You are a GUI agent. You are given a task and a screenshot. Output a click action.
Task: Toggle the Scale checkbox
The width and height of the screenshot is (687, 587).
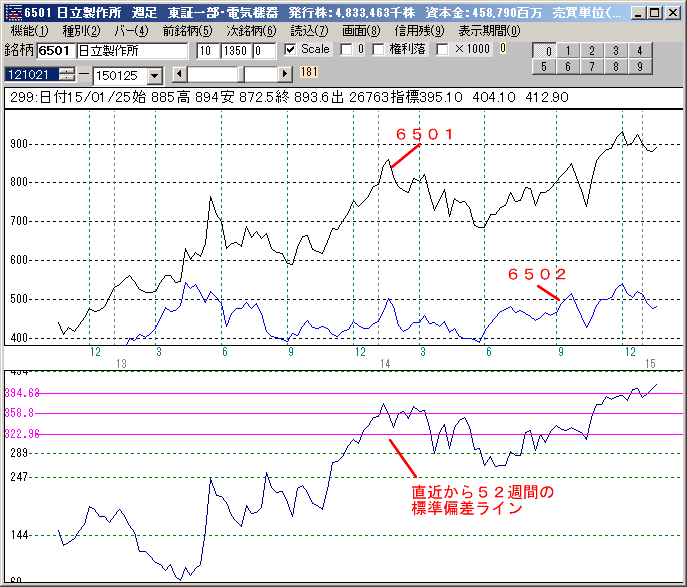click(290, 50)
